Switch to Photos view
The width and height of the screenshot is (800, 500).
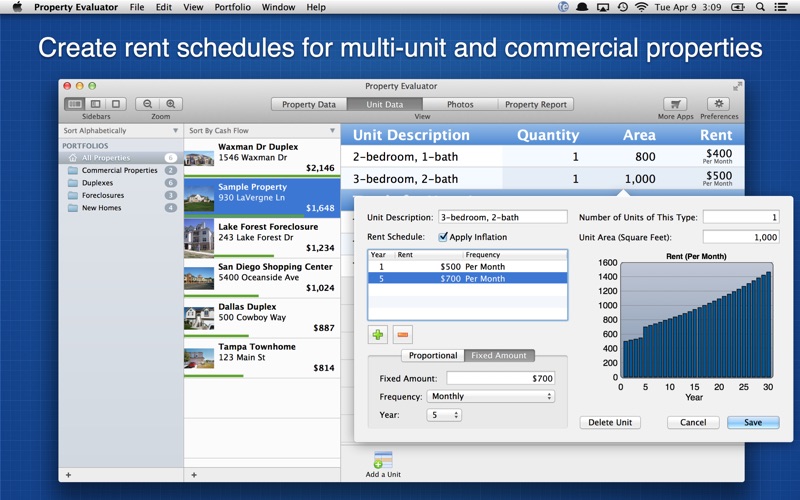pyautogui.click(x=460, y=104)
